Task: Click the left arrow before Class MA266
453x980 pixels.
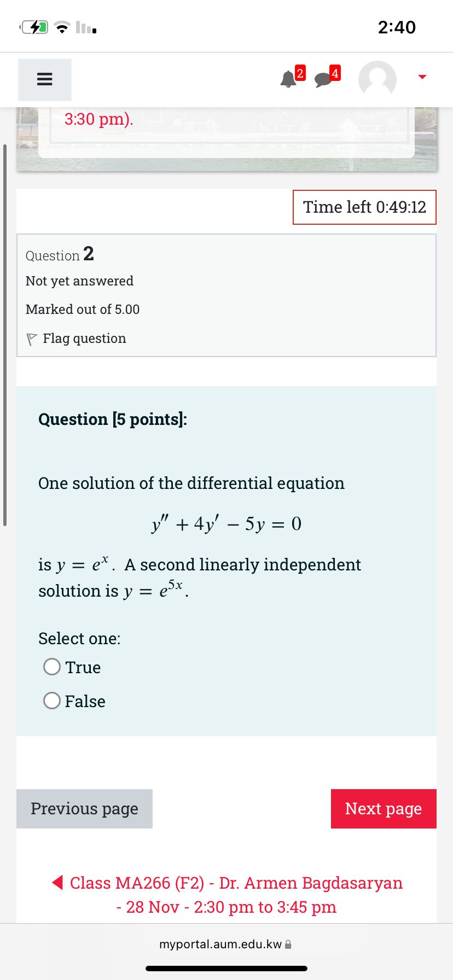Action: 57,882
